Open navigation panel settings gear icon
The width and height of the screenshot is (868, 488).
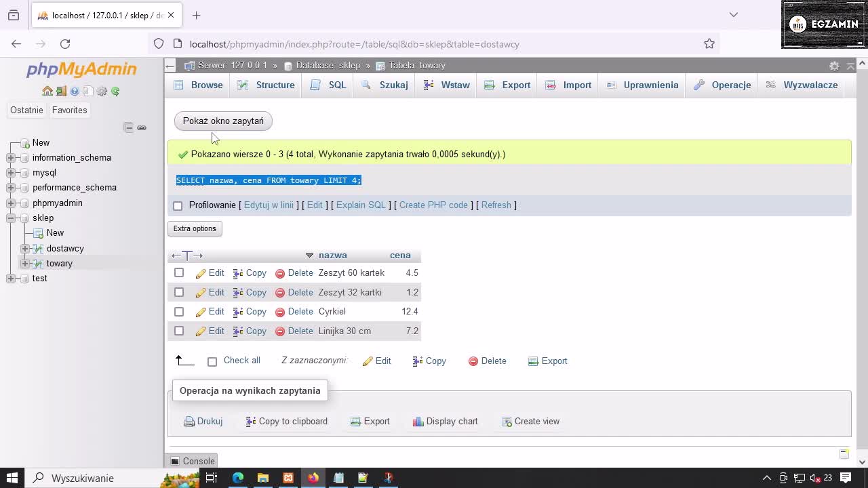(102, 91)
